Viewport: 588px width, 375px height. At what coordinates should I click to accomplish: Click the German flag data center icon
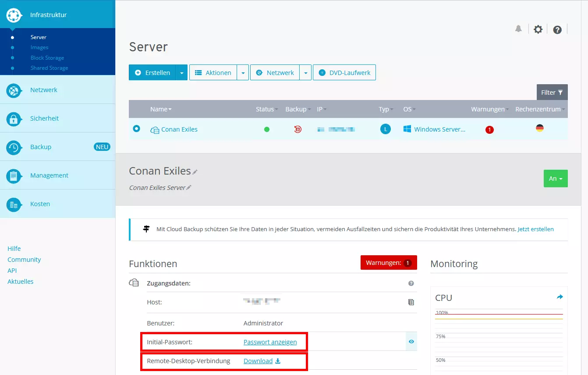coord(540,128)
